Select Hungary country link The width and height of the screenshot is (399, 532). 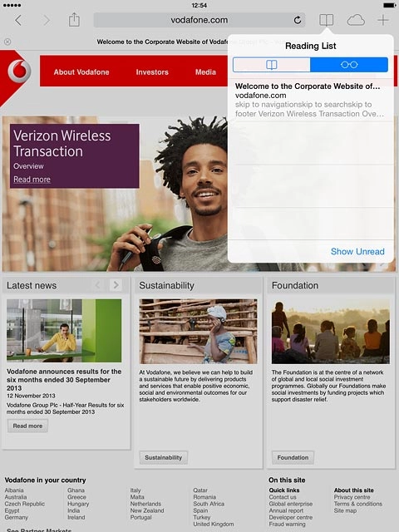click(x=78, y=504)
